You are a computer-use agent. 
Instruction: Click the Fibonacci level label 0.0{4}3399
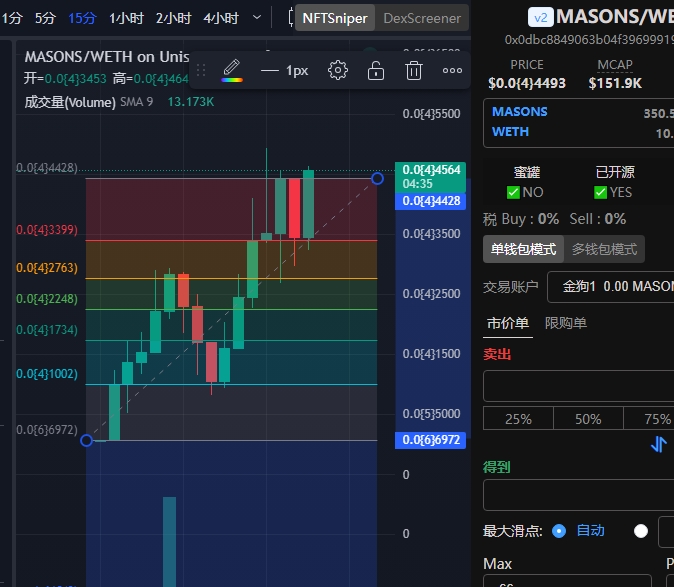[x=47, y=230]
